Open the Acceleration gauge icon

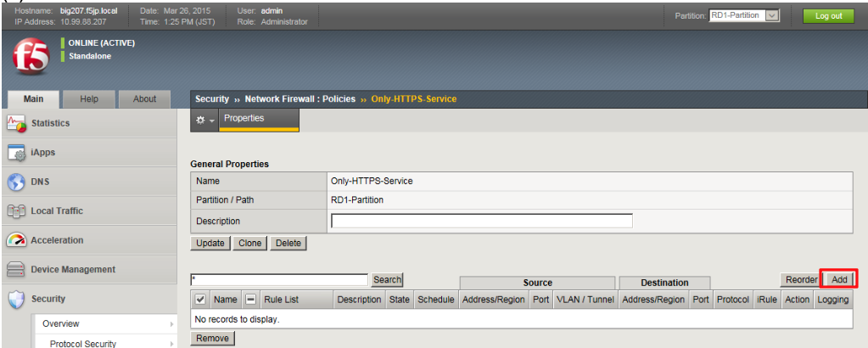click(17, 240)
